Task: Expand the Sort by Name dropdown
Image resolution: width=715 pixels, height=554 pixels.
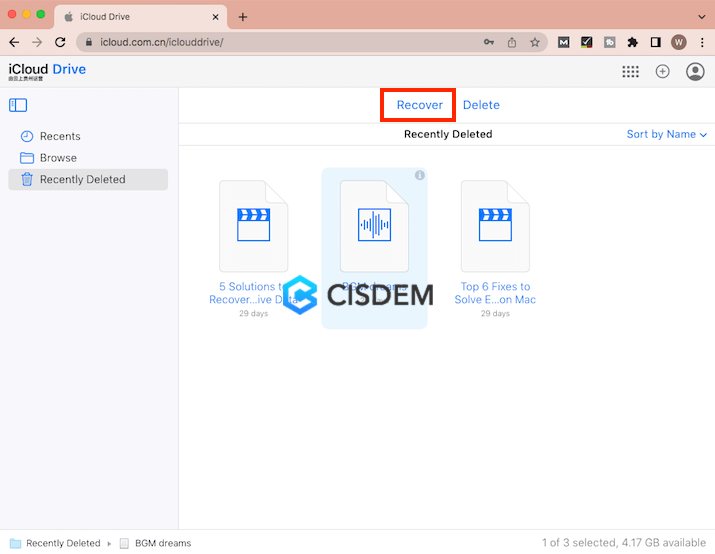Action: [x=666, y=134]
